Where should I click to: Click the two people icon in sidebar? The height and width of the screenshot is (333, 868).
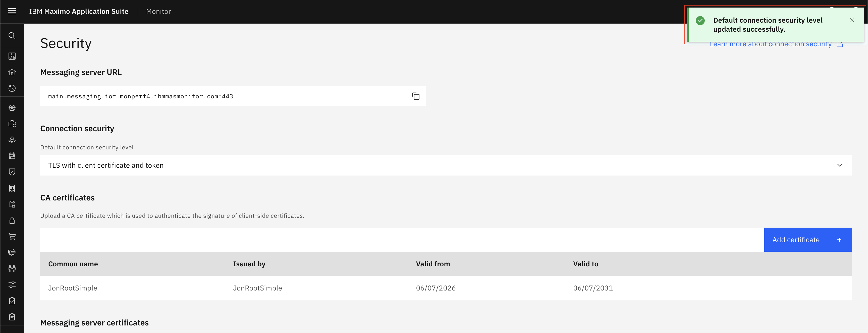tap(12, 269)
